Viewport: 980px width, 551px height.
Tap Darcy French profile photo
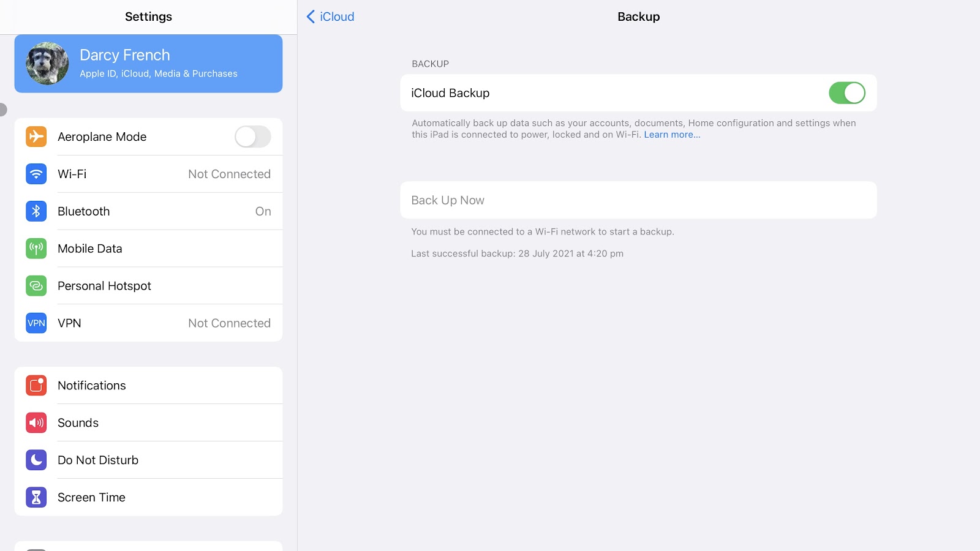click(47, 64)
